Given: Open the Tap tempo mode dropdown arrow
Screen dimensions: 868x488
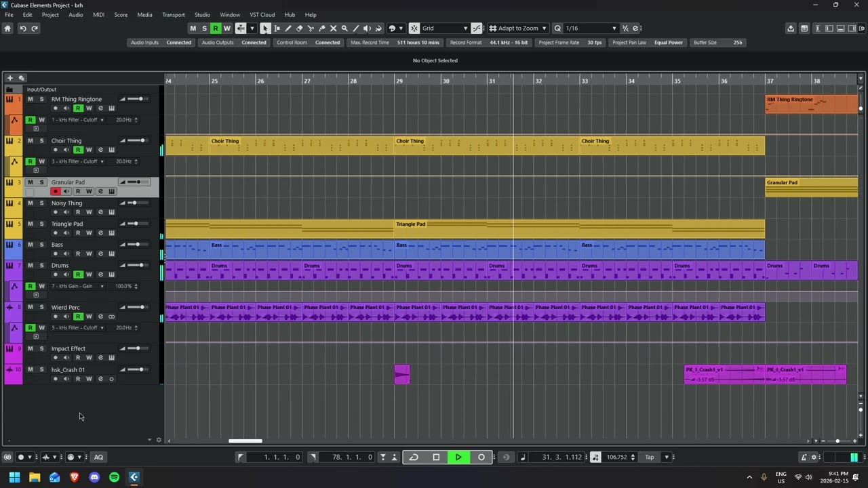Looking at the screenshot, I should (x=667, y=457).
